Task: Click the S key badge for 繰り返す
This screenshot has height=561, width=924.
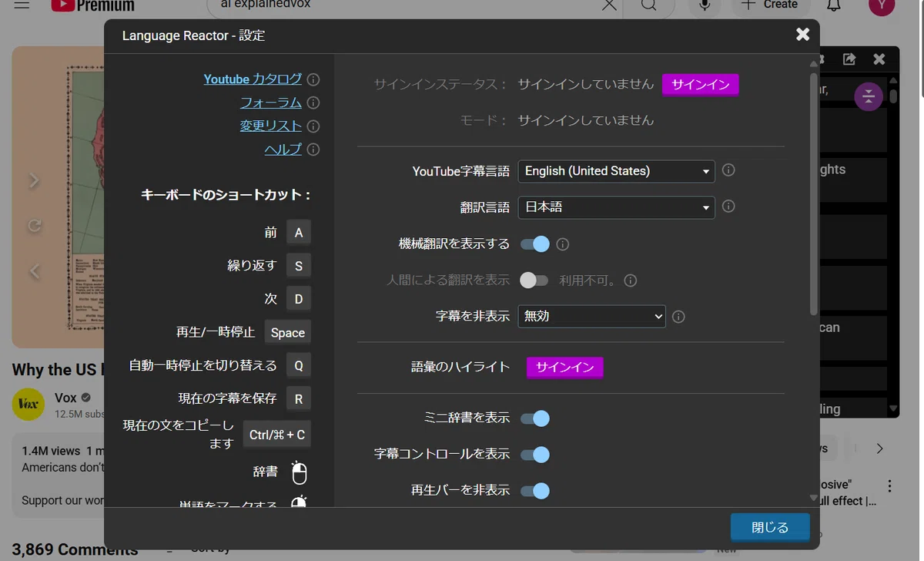Action: point(299,266)
